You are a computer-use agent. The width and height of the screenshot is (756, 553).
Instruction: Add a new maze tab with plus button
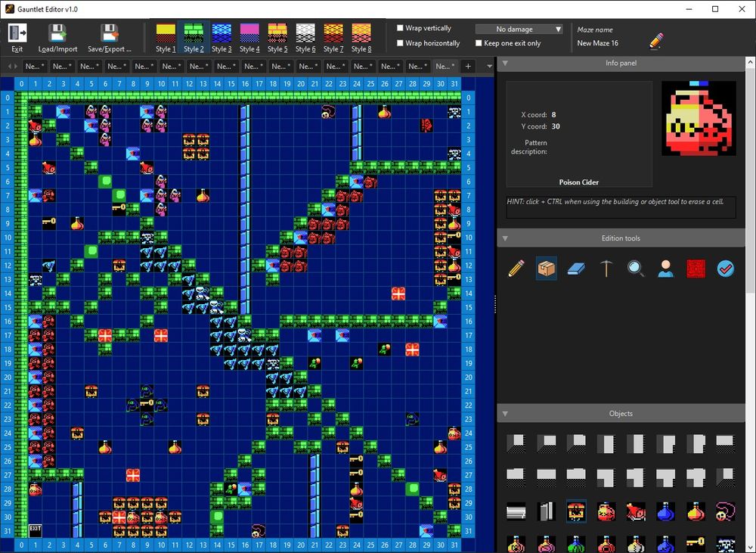pos(468,66)
